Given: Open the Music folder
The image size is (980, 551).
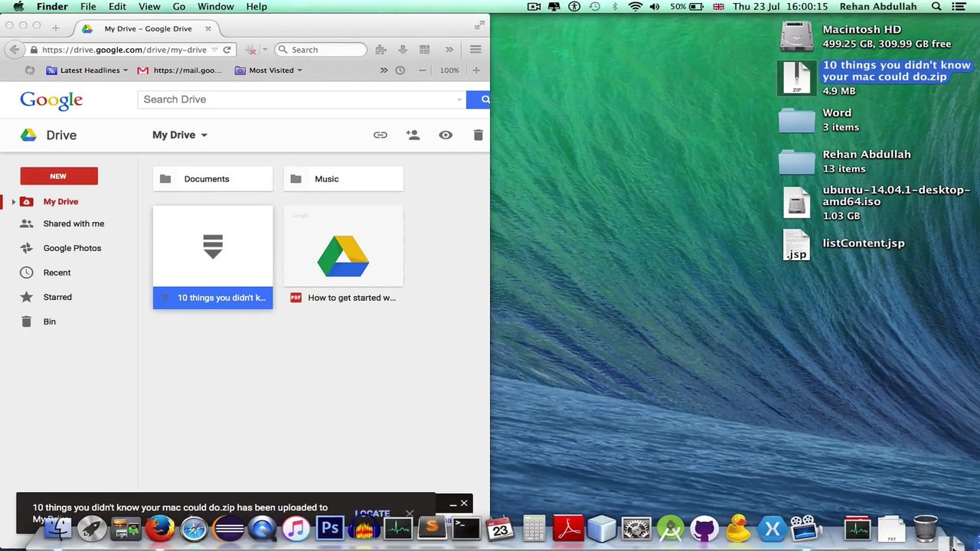Looking at the screenshot, I should coord(344,179).
